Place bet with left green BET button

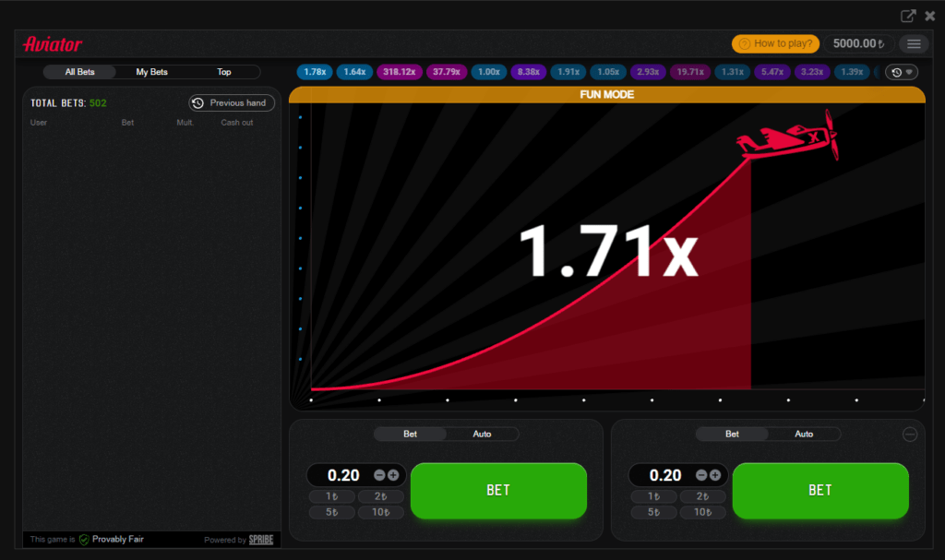tap(498, 490)
